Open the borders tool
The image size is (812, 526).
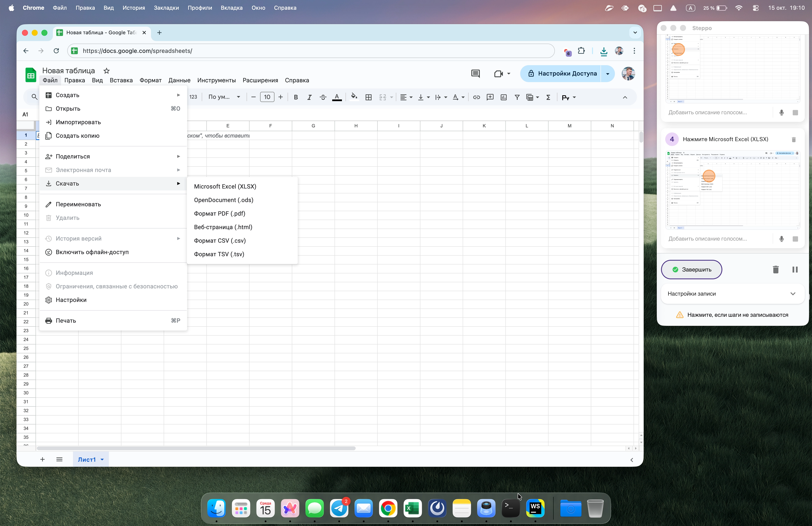(x=369, y=97)
